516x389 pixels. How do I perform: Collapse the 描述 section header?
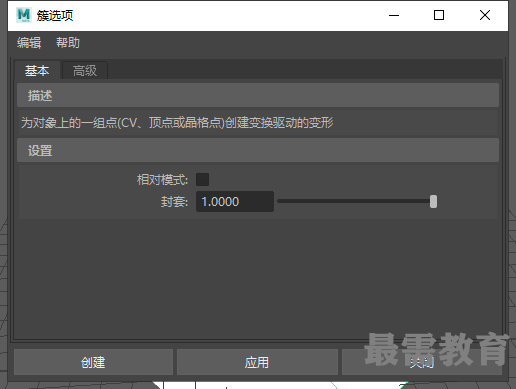click(258, 96)
